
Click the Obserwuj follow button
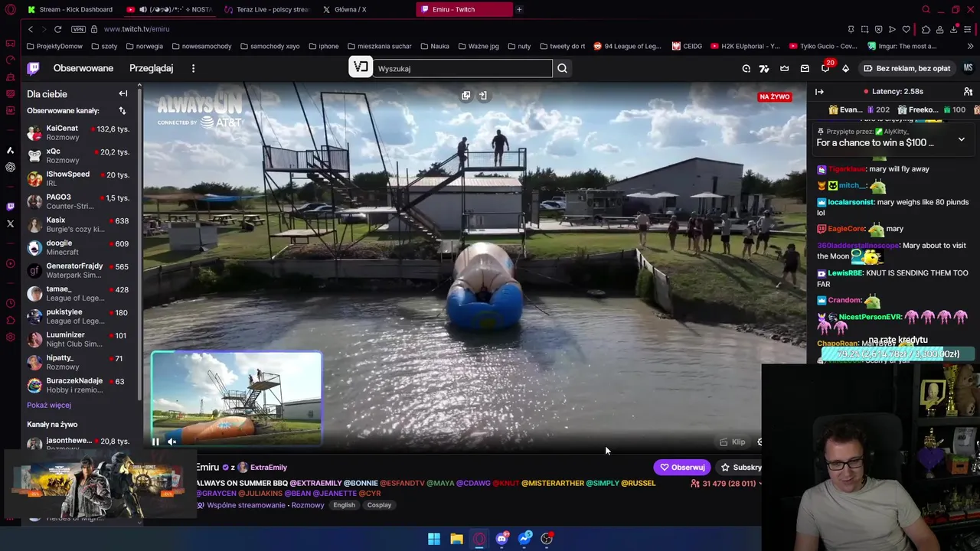point(681,468)
